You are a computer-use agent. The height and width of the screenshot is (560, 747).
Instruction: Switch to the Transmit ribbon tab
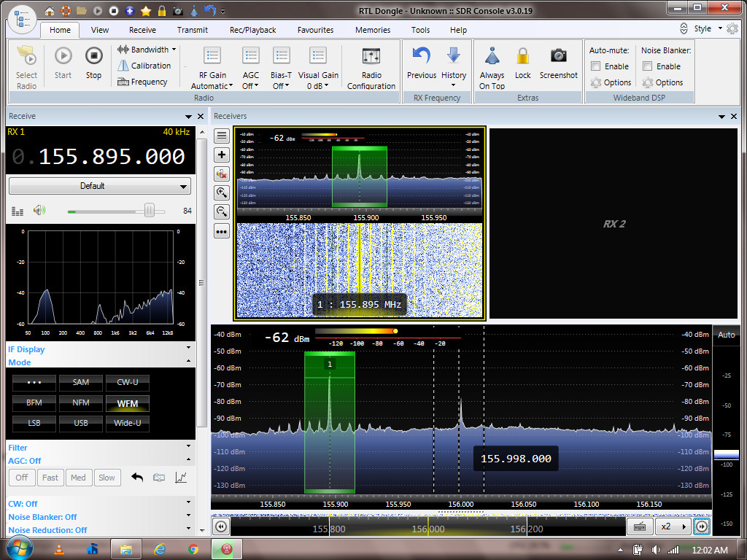[192, 30]
